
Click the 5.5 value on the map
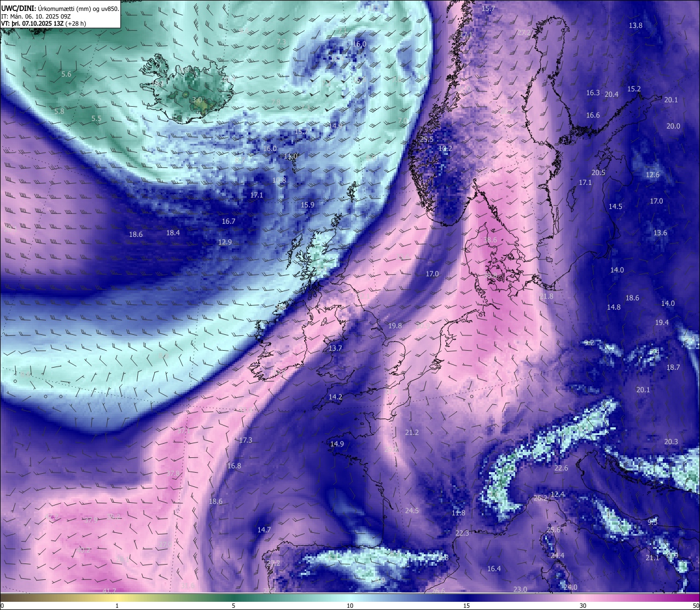point(96,118)
